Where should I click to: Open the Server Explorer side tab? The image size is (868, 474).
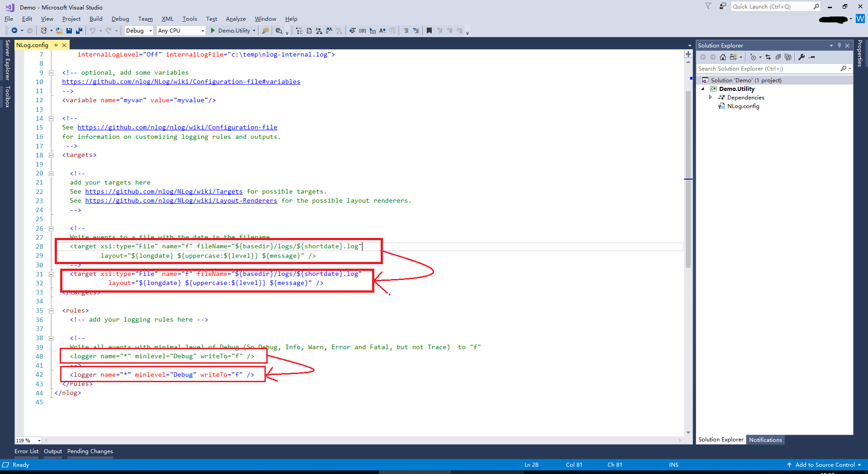[7, 60]
